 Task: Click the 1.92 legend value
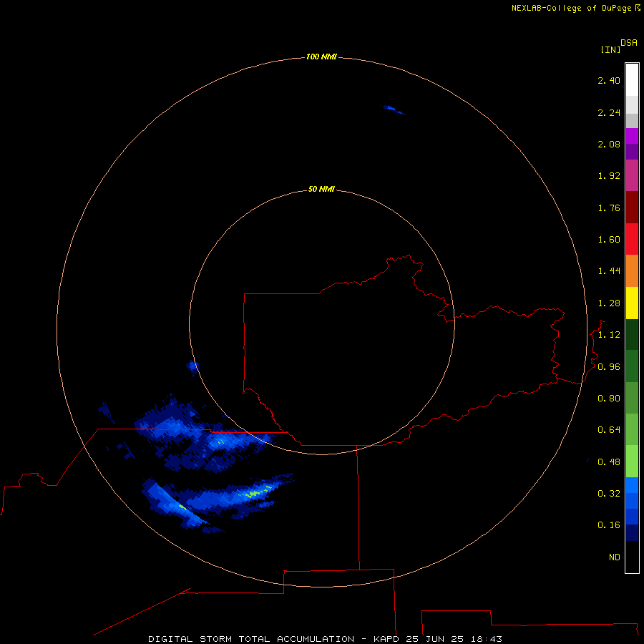click(609, 176)
